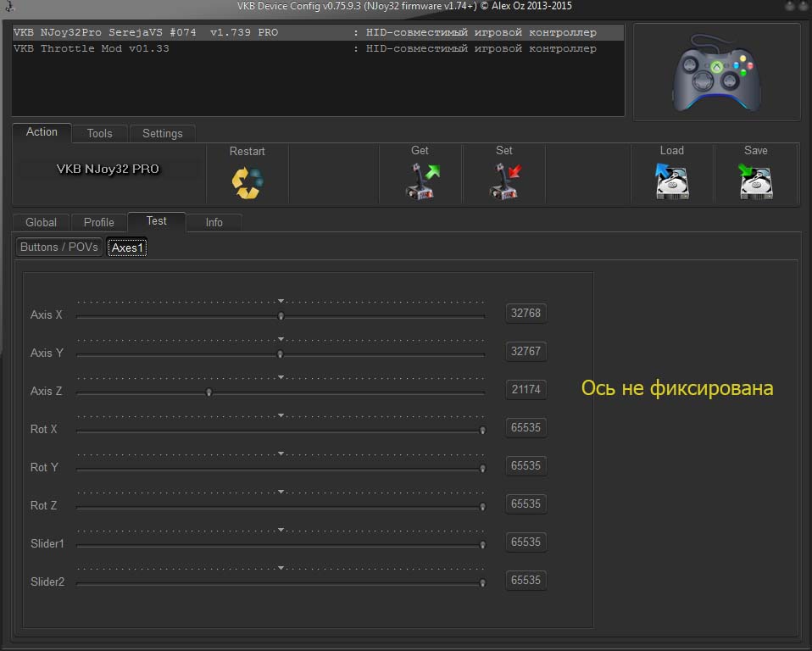Load profile from disk icon
This screenshot has height=651, width=812.
click(x=671, y=181)
